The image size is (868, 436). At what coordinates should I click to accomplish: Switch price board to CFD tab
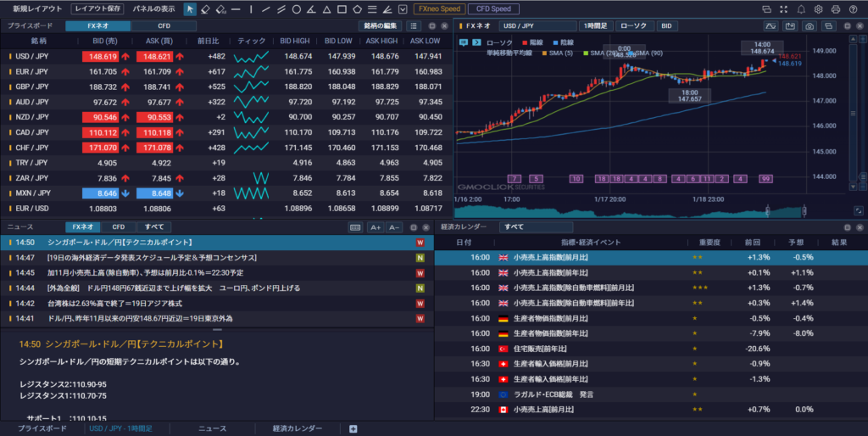click(164, 26)
